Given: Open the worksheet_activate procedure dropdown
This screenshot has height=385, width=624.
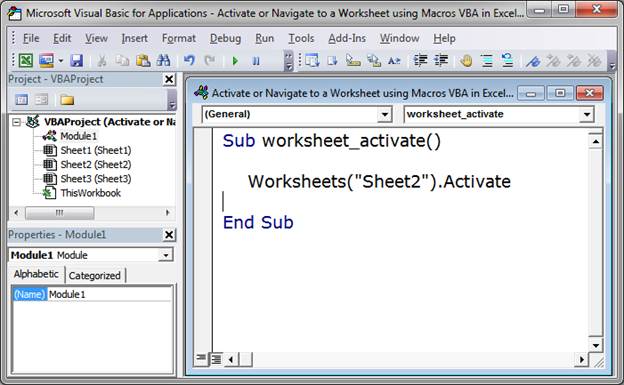Looking at the screenshot, I should [587, 115].
